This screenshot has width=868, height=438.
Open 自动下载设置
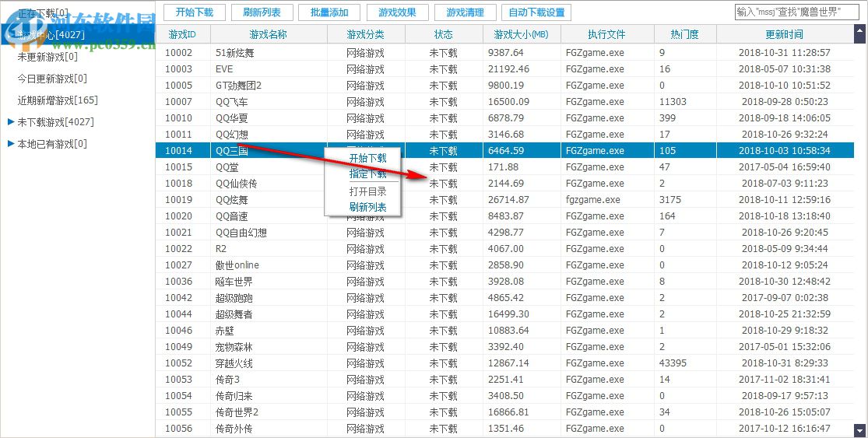(536, 12)
